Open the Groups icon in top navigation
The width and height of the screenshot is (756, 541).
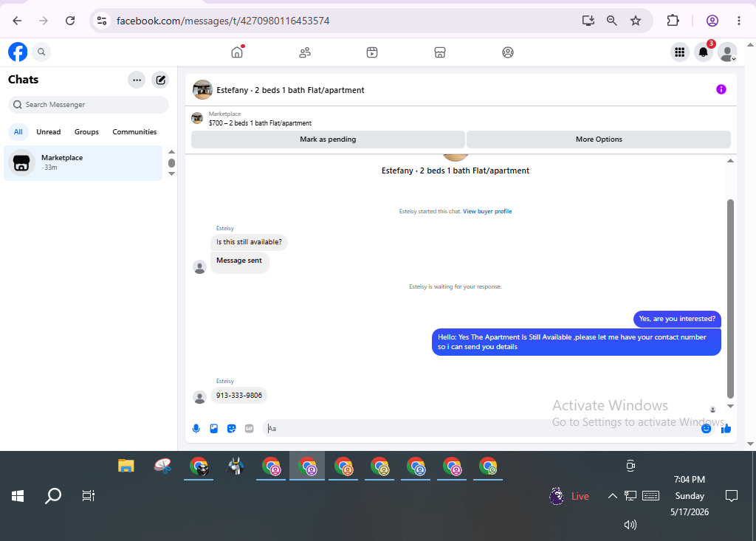[x=508, y=52]
